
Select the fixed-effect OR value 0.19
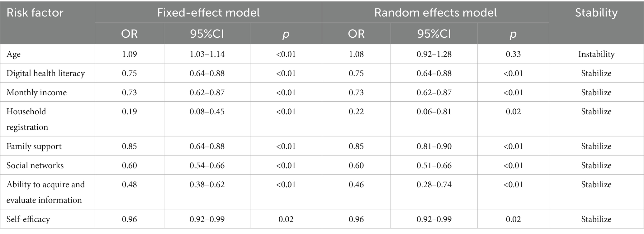[129, 112]
